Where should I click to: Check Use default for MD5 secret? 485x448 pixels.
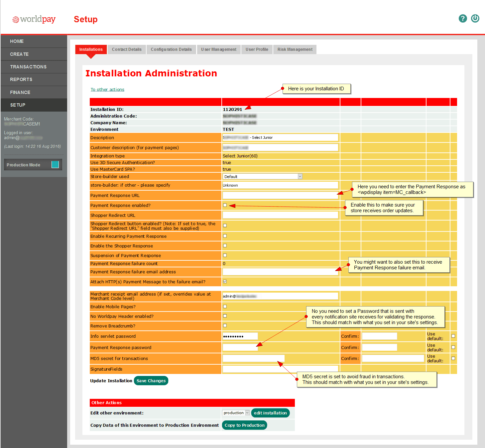tap(453, 358)
